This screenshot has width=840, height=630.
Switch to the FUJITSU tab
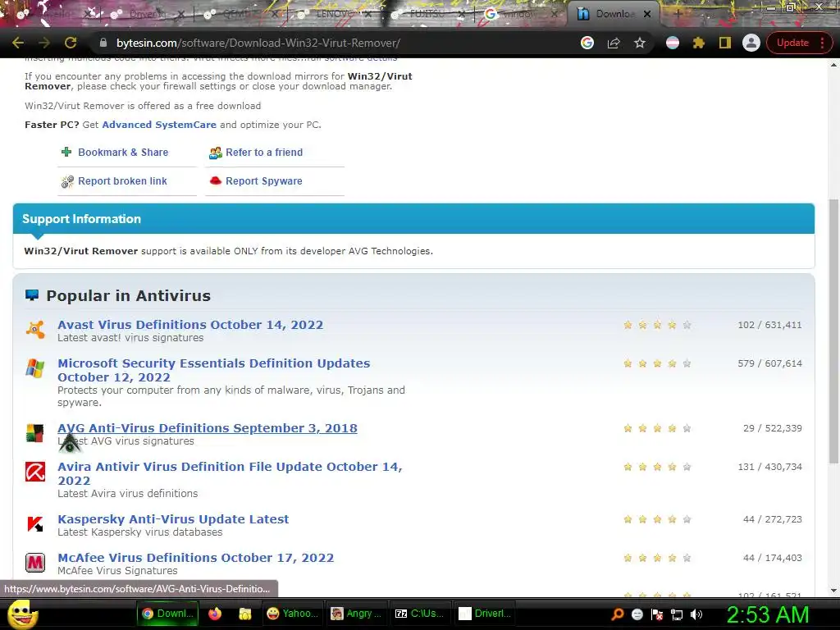[427, 15]
